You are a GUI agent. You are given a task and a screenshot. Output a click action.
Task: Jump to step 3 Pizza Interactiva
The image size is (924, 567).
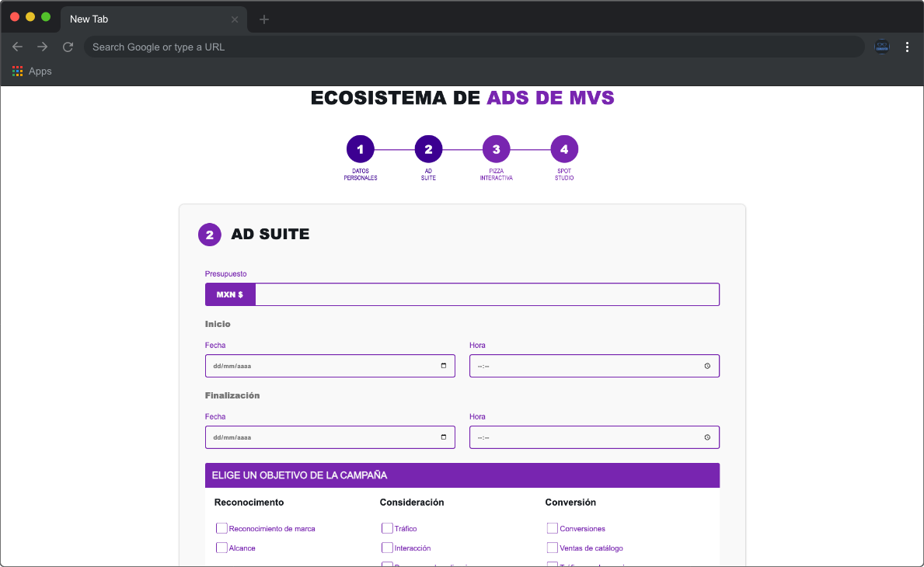496,149
